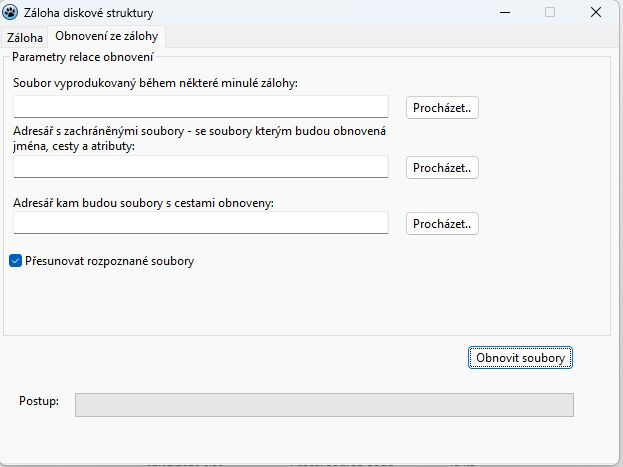
Task: Select the Obnovení ze zálohy tab
Action: click(x=107, y=36)
